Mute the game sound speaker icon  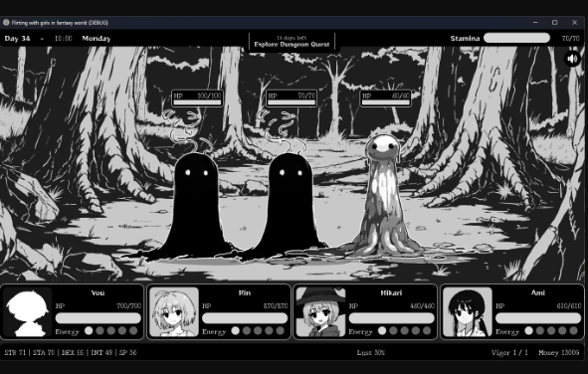coord(572,59)
